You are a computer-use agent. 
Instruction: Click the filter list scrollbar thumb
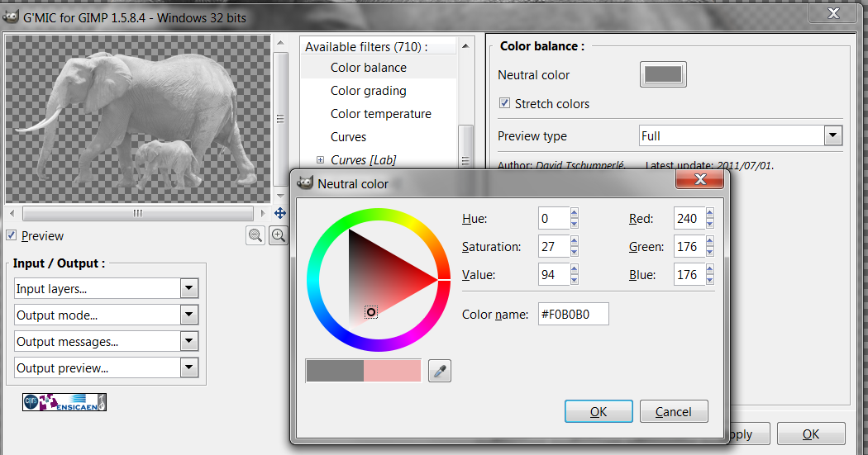(465, 147)
